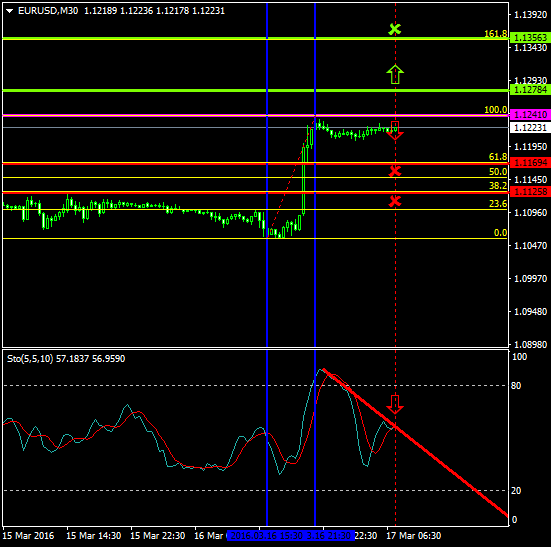
Task: Click the 38.2 Fibonacci level label
Action: tap(498, 186)
